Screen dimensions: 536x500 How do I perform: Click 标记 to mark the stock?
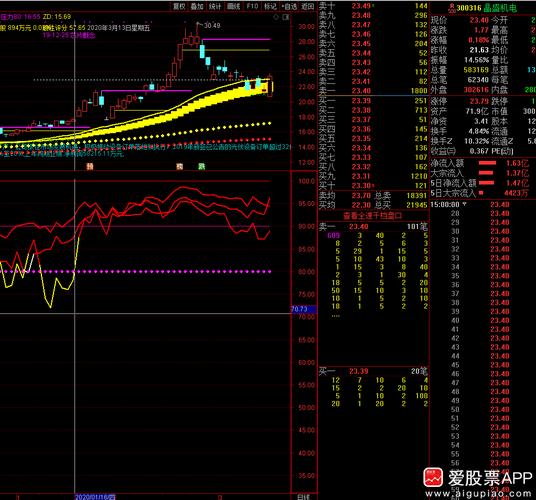pos(270,6)
